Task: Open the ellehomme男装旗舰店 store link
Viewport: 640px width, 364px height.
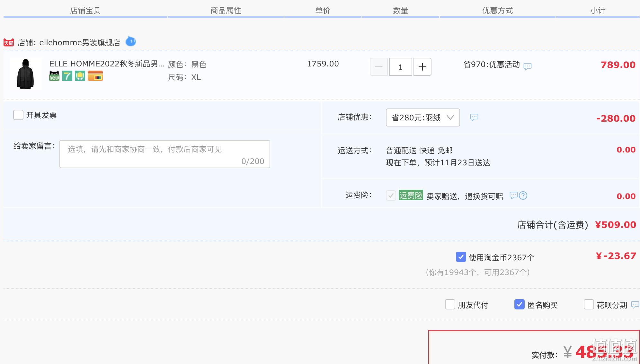Action: 80,42
